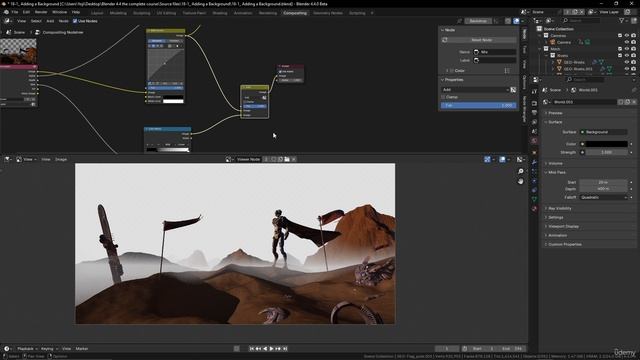Switch to the Modeling workspace tab
The height and width of the screenshot is (360, 640).
[x=118, y=13]
